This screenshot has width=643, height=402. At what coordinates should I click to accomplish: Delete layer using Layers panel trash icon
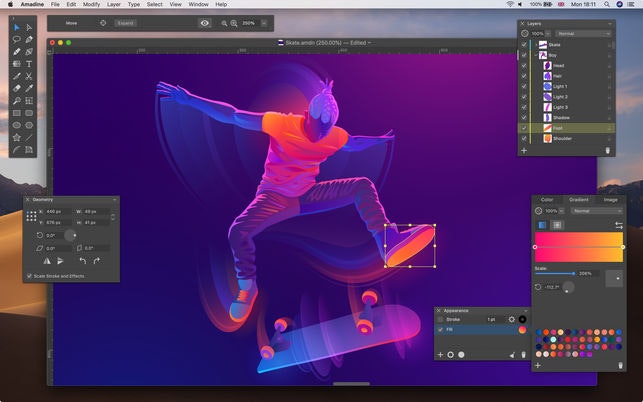(607, 150)
